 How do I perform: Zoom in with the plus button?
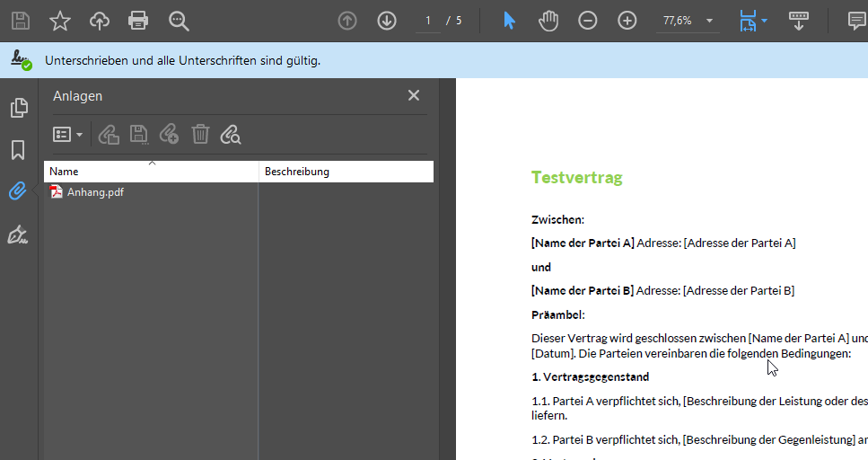627,21
